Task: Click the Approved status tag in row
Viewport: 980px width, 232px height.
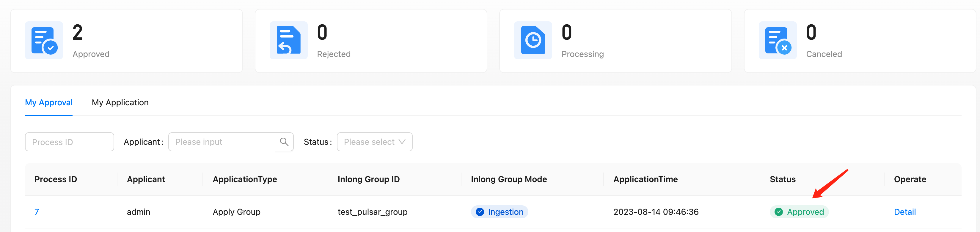Action: pyautogui.click(x=805, y=212)
